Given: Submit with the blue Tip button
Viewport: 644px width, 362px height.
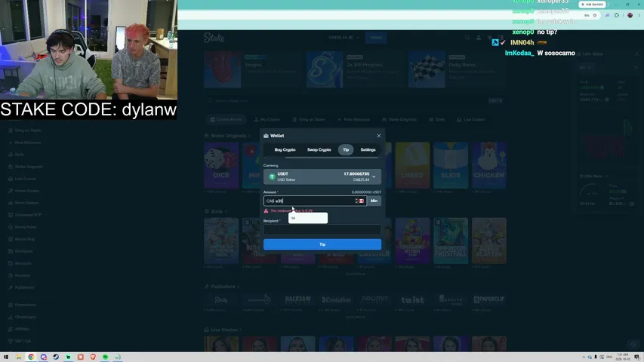Looking at the screenshot, I should tap(322, 244).
